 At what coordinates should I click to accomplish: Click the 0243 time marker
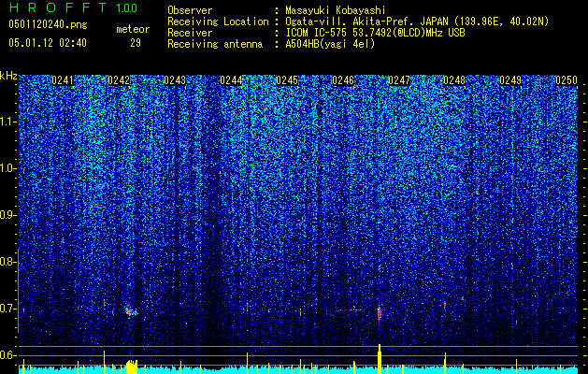point(175,80)
